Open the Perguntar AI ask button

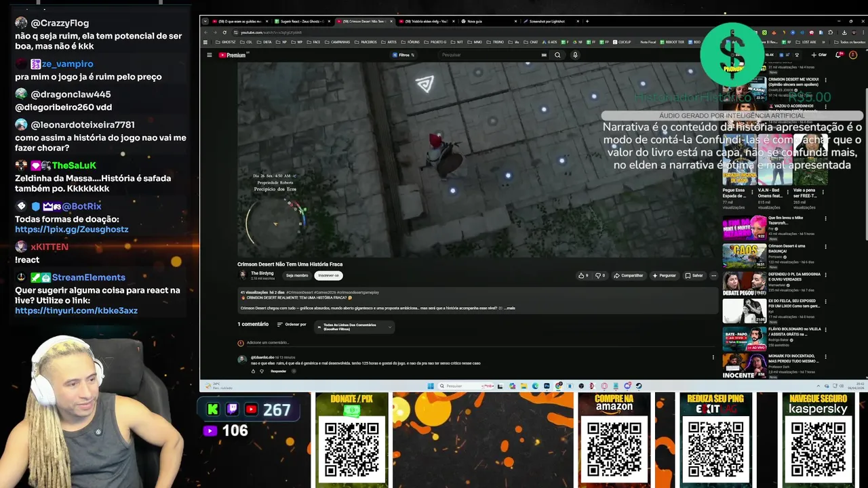tap(665, 276)
